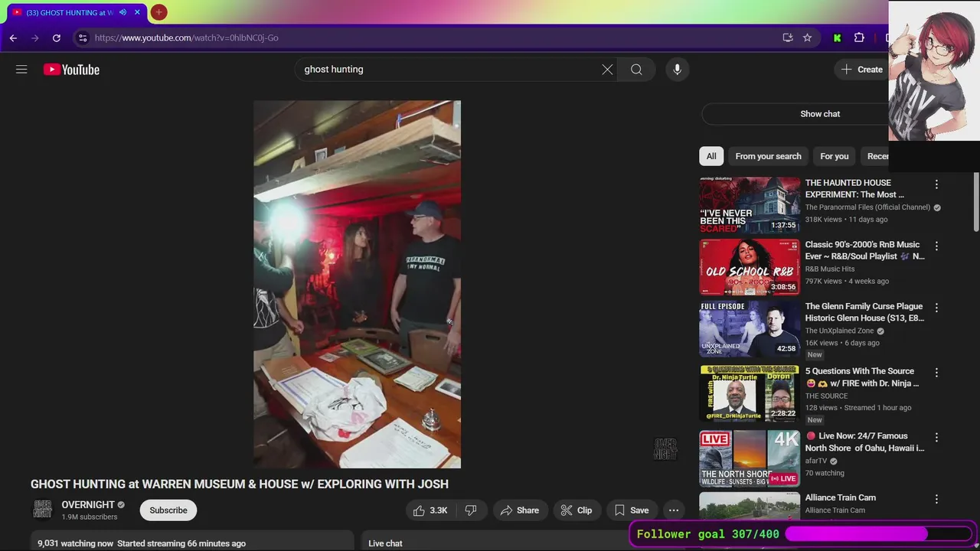Open The Glenn Family Curse thumbnail
The image size is (980, 551).
pos(750,329)
